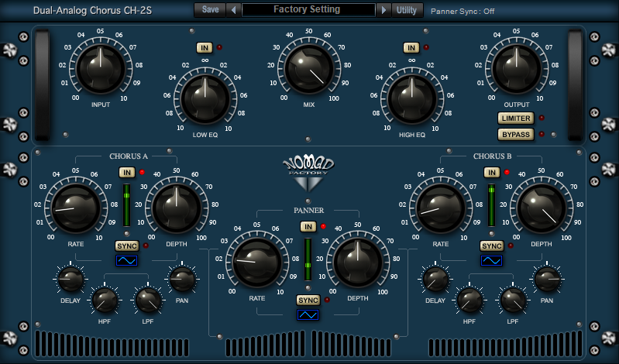Screen dimensions: 619x364
Task: Enable the BYPASS button
Action: click(x=516, y=135)
